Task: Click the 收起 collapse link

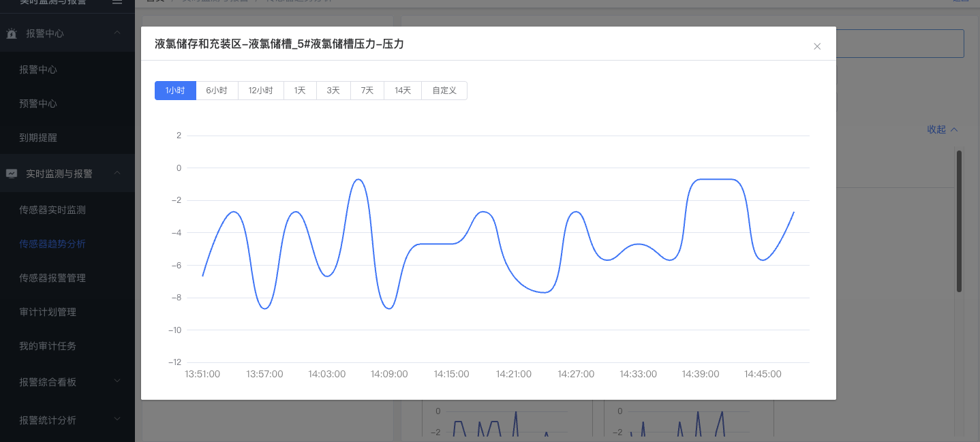Action: (x=942, y=129)
